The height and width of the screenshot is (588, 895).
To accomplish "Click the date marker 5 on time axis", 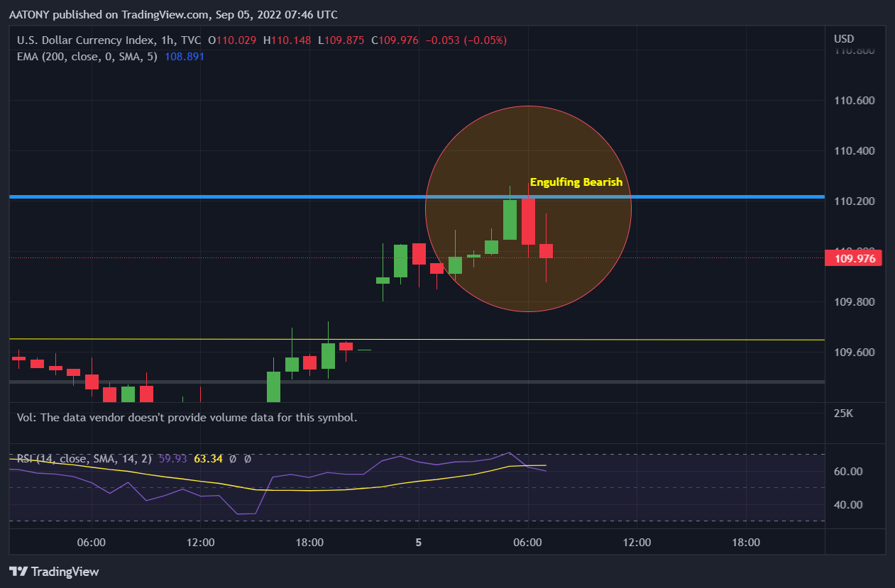I will pyautogui.click(x=419, y=543).
